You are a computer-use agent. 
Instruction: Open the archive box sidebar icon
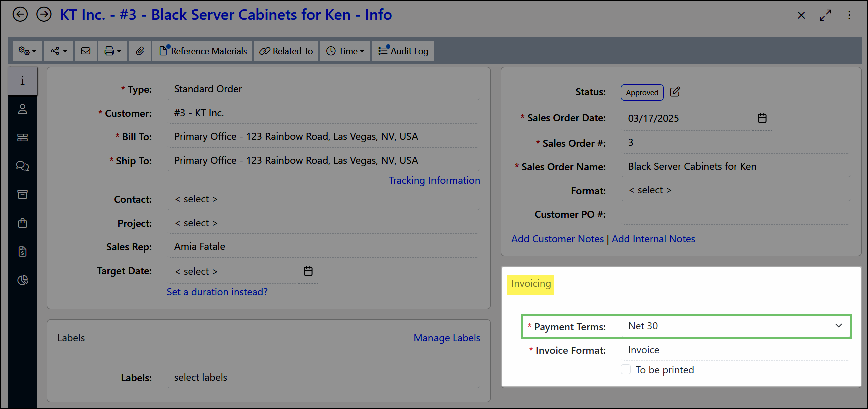tap(22, 194)
